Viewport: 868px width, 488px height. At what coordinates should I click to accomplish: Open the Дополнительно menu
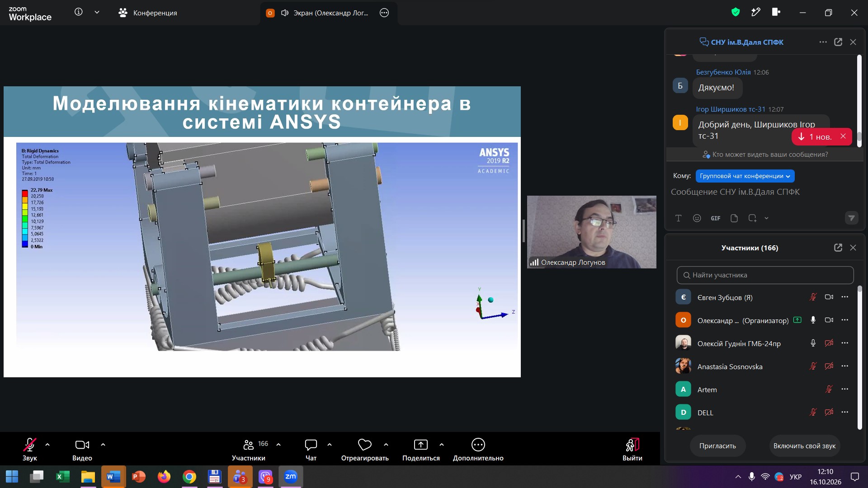pos(478,449)
